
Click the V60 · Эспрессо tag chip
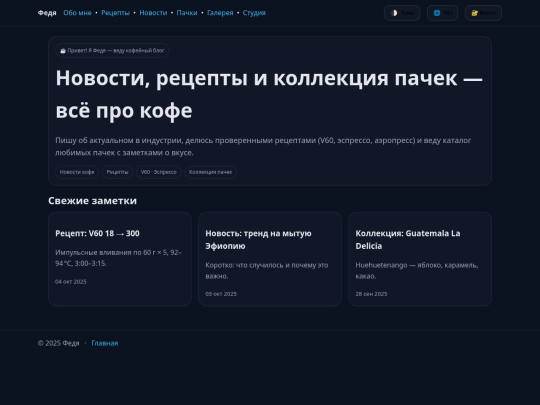(x=159, y=172)
